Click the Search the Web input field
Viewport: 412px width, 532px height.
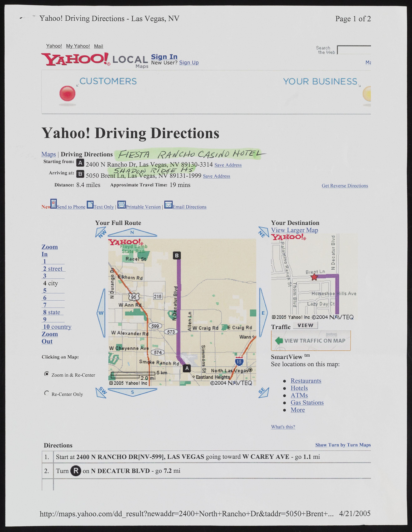(354, 50)
